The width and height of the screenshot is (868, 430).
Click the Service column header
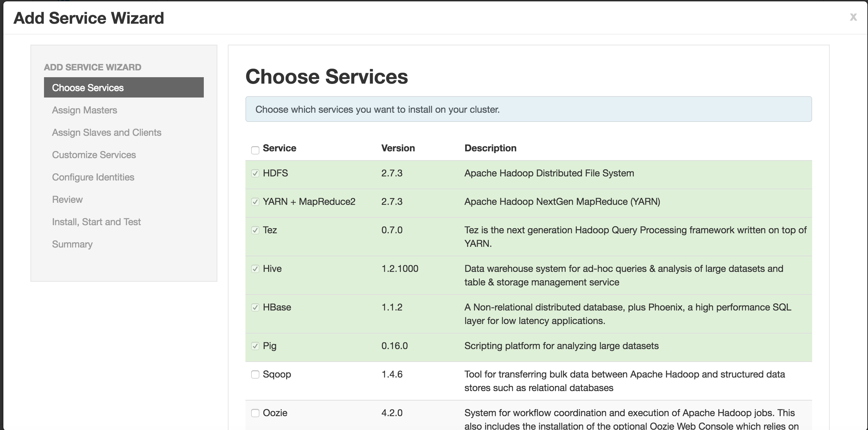280,148
